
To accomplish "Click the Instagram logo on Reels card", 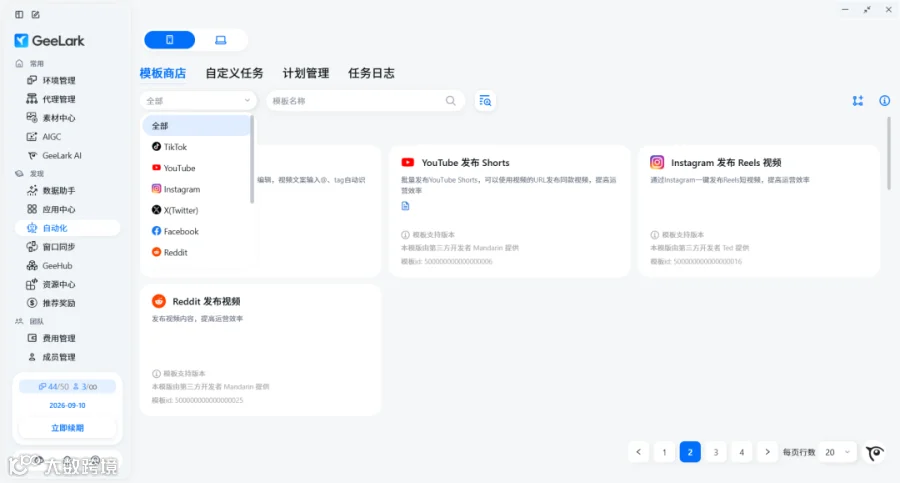I will pos(657,163).
